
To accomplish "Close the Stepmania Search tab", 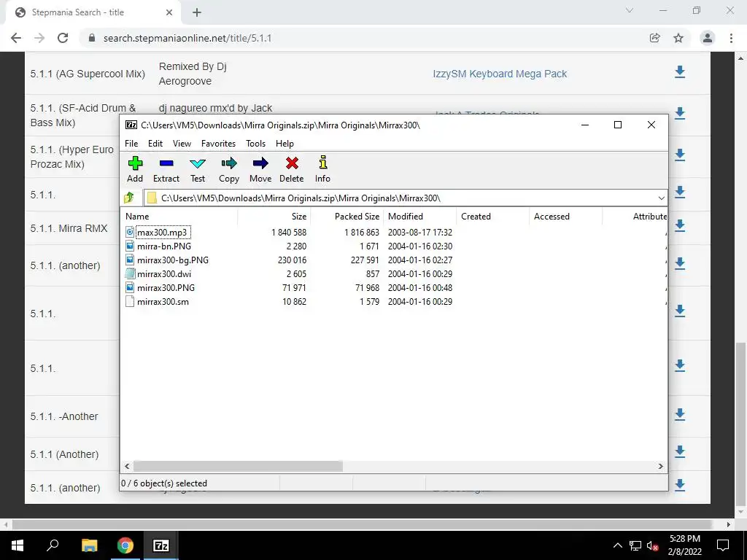I will point(169,13).
